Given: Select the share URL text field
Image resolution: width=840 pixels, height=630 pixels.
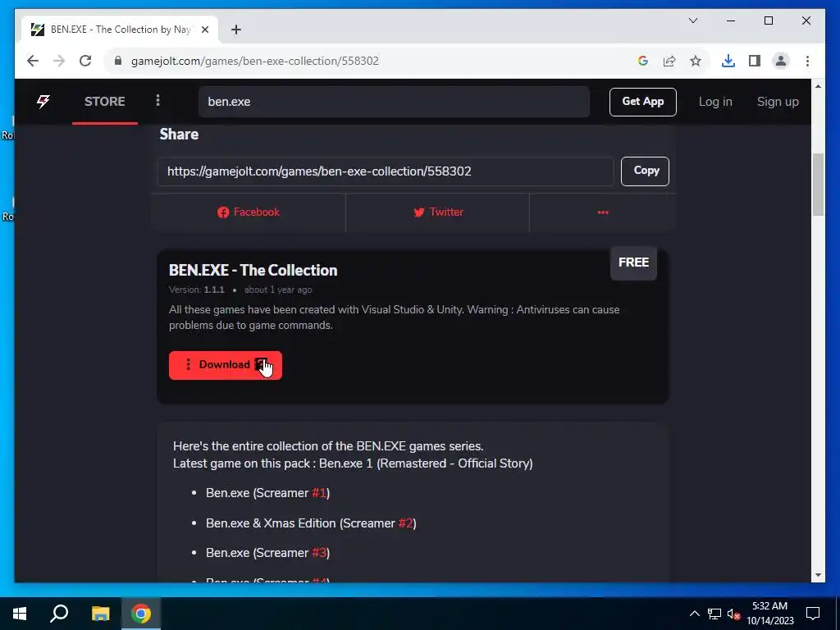Looking at the screenshot, I should [x=386, y=171].
